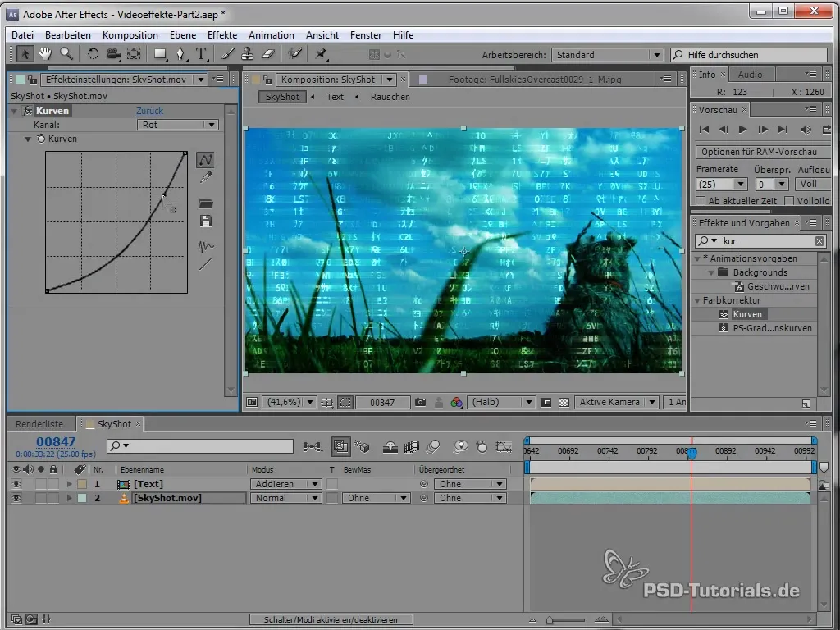840x630 pixels.
Task: Hide the SkyShot.mov layer
Action: click(x=16, y=498)
